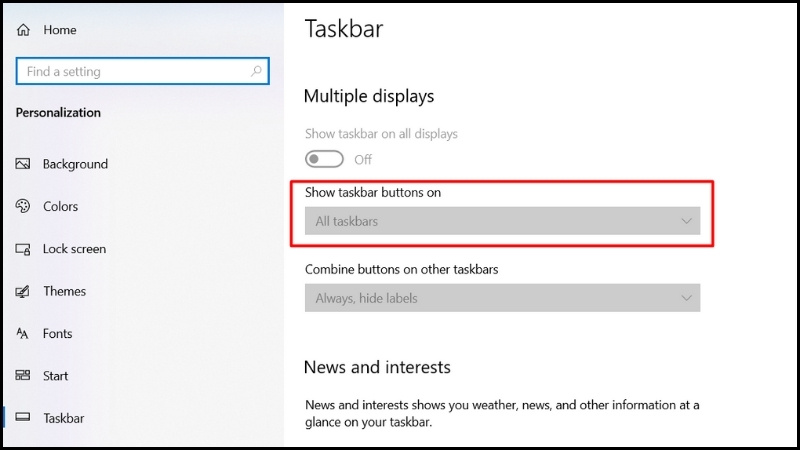The width and height of the screenshot is (800, 450).
Task: Click the Background picture icon
Action: pos(22,164)
